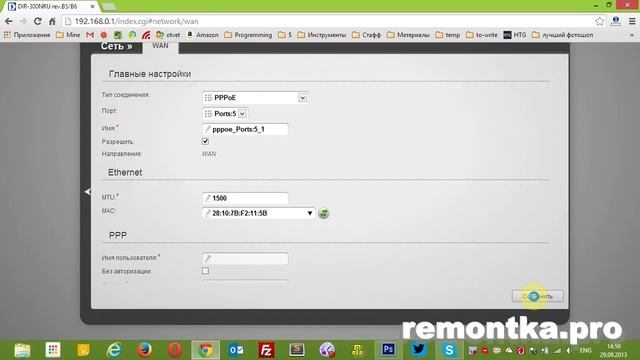
Task: Open the Mine bookmarks folder
Action: pos(68,35)
